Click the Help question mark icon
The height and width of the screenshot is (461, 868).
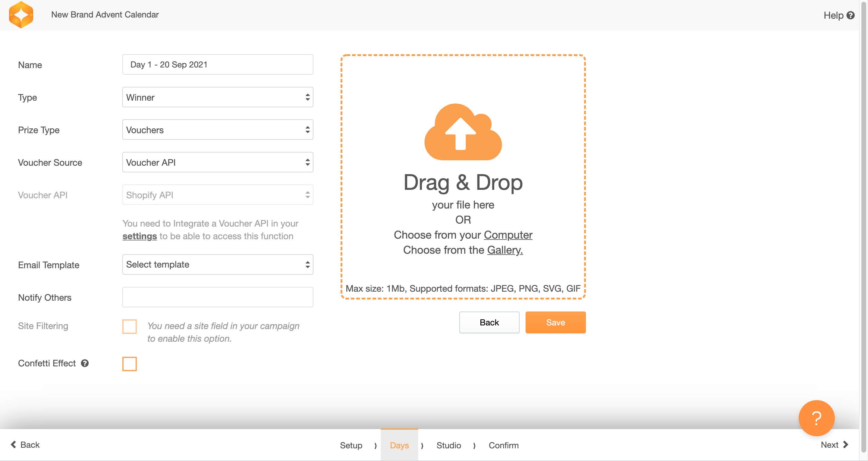pos(850,15)
